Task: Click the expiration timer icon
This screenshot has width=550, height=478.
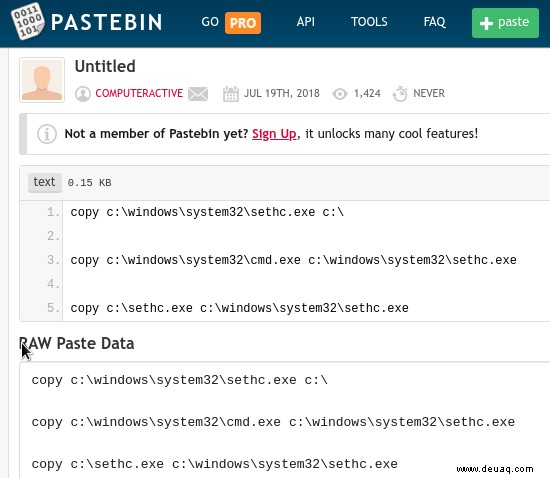Action: [x=400, y=94]
